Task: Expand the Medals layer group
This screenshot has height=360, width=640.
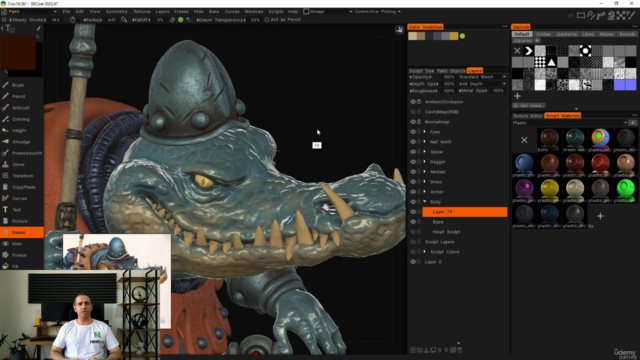Action: pos(425,172)
